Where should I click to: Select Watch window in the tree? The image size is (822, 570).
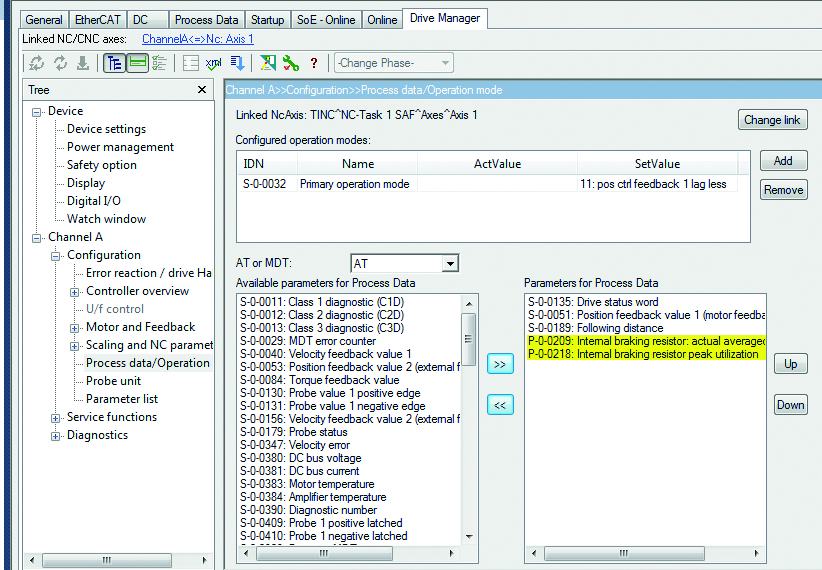106,219
